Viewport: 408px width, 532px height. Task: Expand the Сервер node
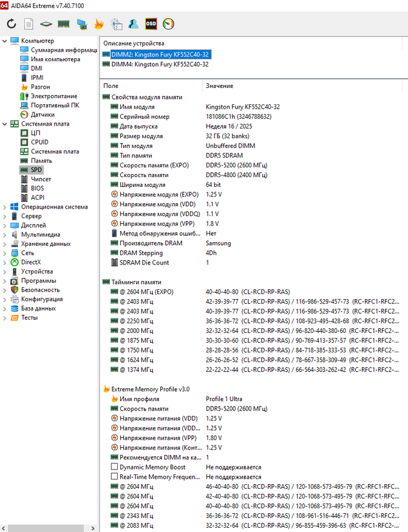pyautogui.click(x=4, y=216)
